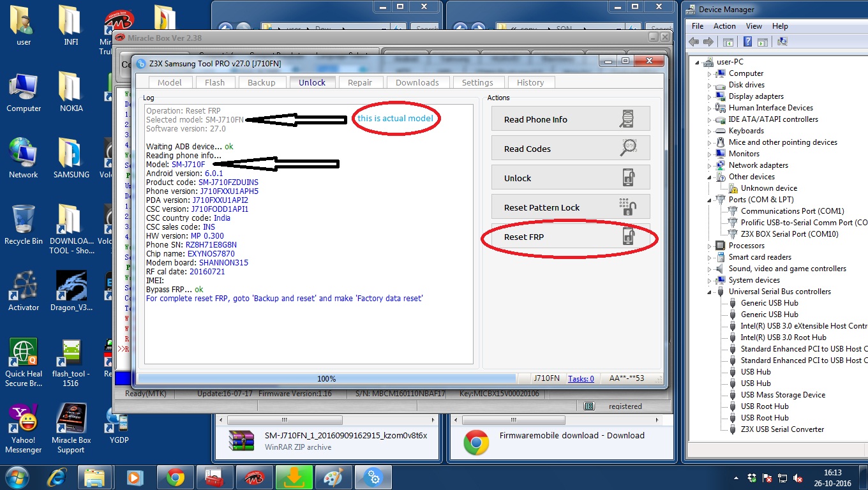
Task: Open the Recycle Bin desktop icon
Action: click(24, 224)
